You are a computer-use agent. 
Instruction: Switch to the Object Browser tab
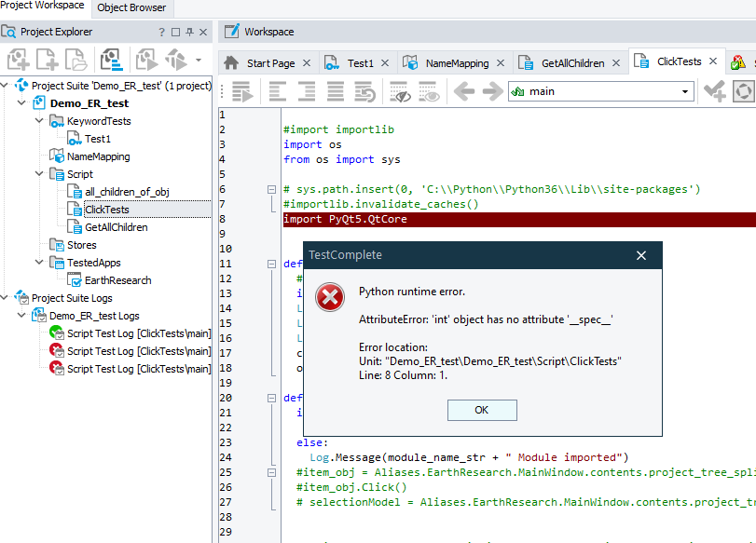131,7
